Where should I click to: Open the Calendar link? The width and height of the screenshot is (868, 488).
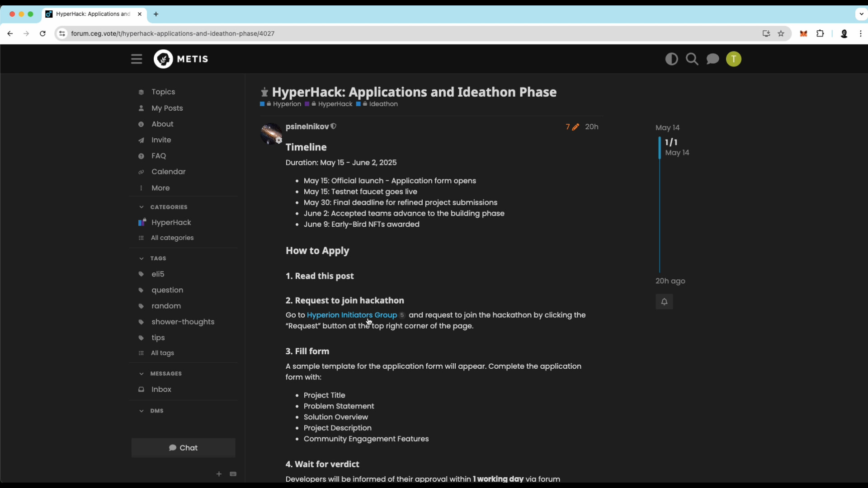tap(168, 172)
